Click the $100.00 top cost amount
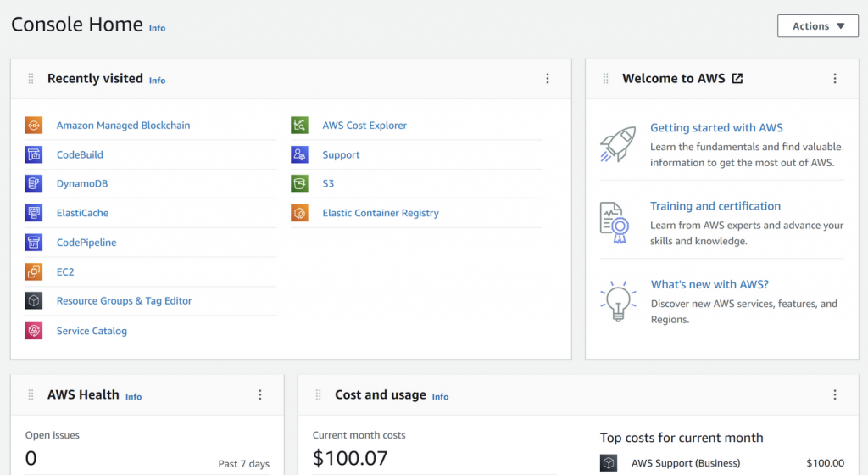Image resolution: width=868 pixels, height=475 pixels. coord(826,463)
